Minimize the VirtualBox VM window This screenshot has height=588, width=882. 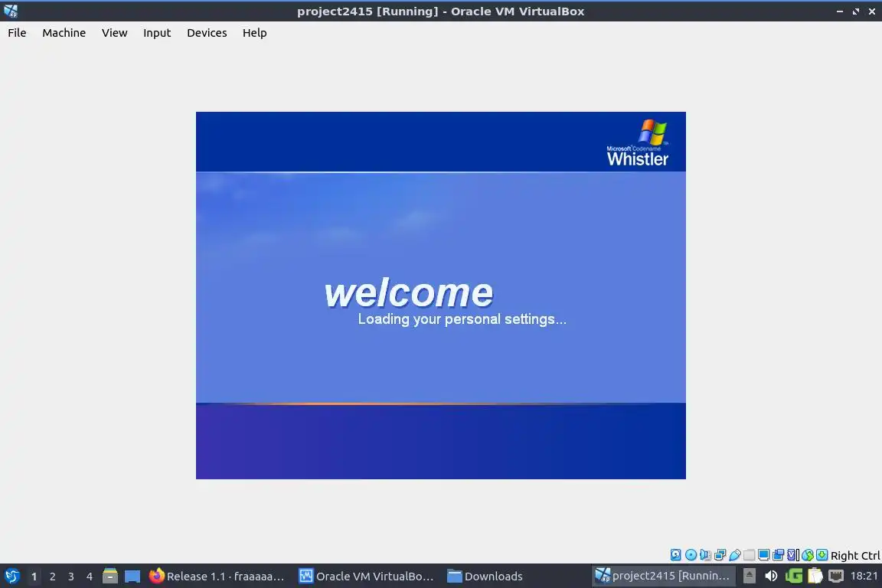(840, 11)
